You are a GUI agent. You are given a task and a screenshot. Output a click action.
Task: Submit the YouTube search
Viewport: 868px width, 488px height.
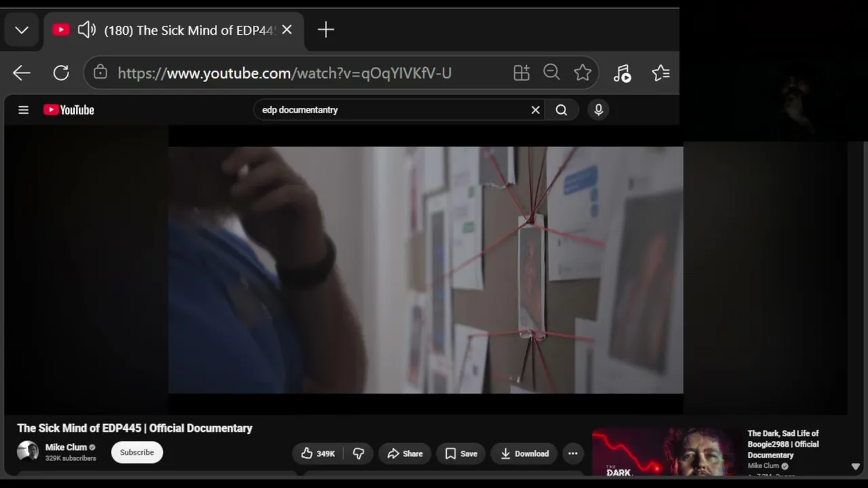[x=561, y=110]
